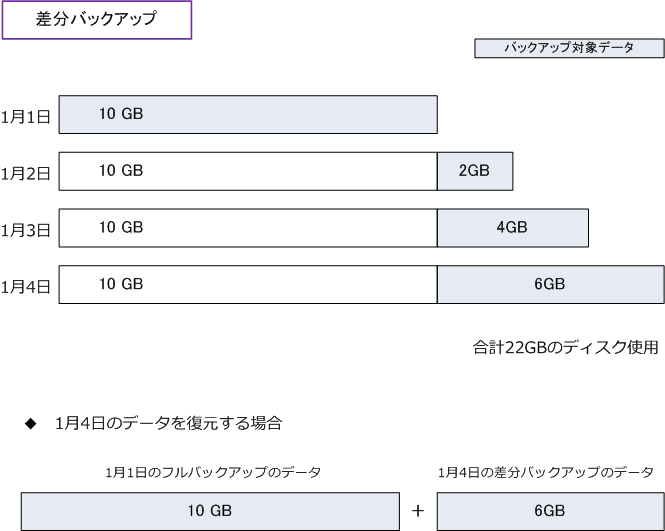Click the 6GB differential block on 1月4日
Screen dimensions: 665x531
(x=550, y=285)
